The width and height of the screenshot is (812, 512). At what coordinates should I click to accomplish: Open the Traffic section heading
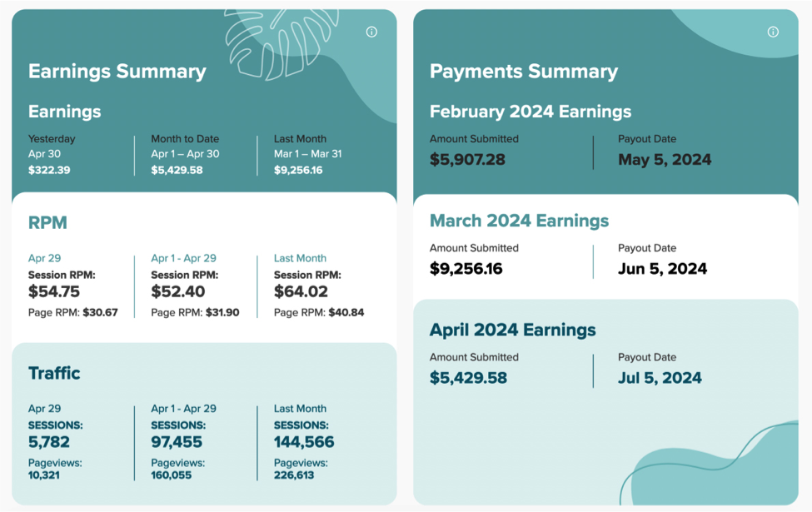[x=54, y=373]
